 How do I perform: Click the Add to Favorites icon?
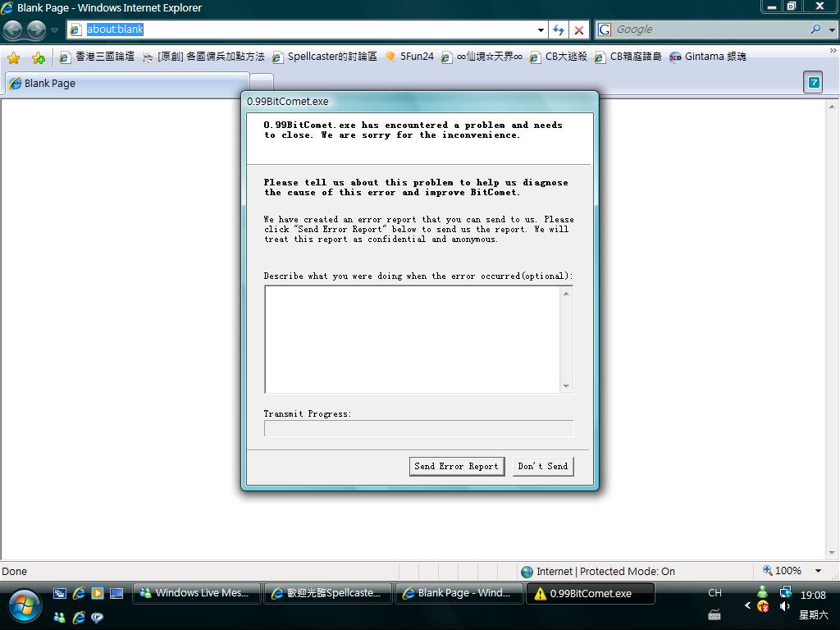coord(38,57)
